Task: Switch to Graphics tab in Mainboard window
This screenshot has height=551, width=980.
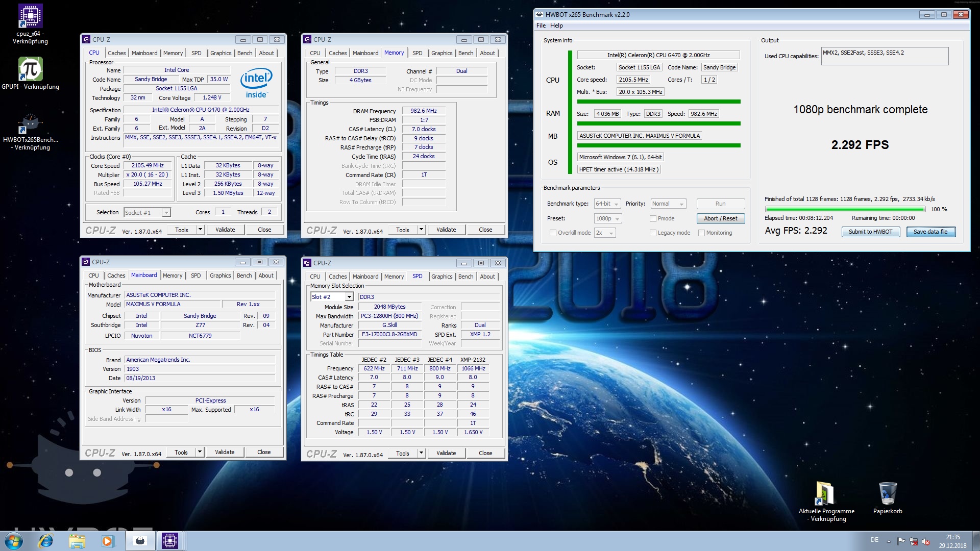Action: pos(220,275)
